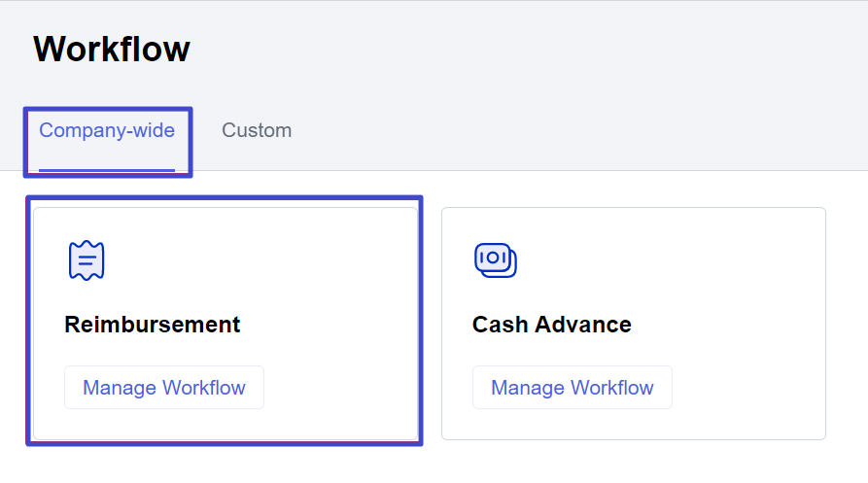The height and width of the screenshot is (483, 868).
Task: Click the underline beneath Company-wide tab
Action: coord(107,170)
